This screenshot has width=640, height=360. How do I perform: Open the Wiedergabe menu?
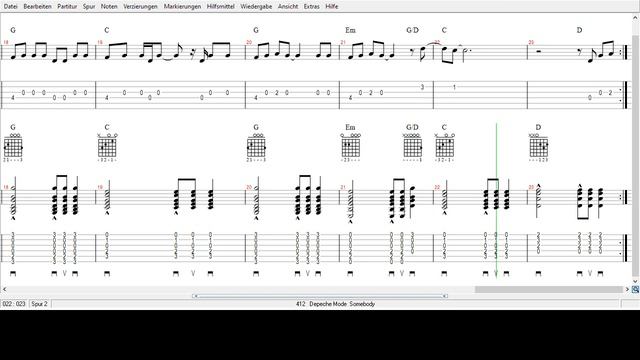tap(256, 7)
